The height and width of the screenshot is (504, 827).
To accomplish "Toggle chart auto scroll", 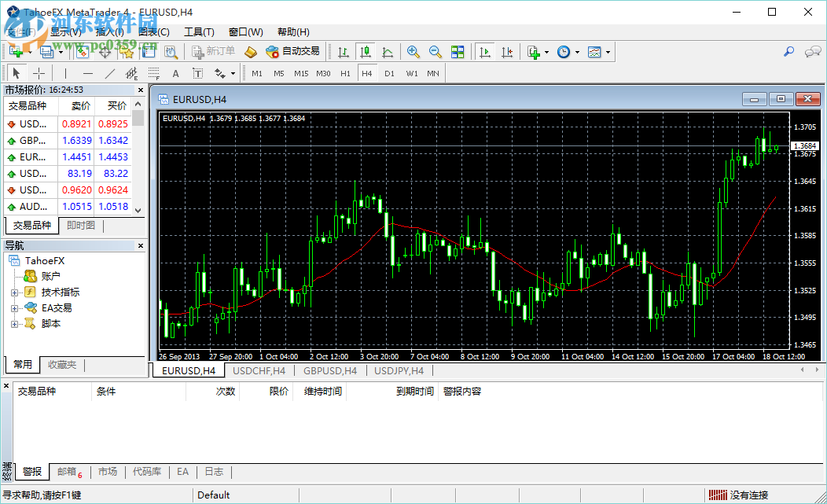I will pyautogui.click(x=485, y=52).
